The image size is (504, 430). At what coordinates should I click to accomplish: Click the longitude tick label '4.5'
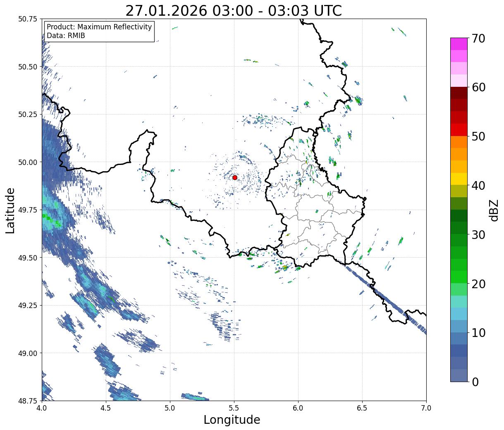coord(106,408)
